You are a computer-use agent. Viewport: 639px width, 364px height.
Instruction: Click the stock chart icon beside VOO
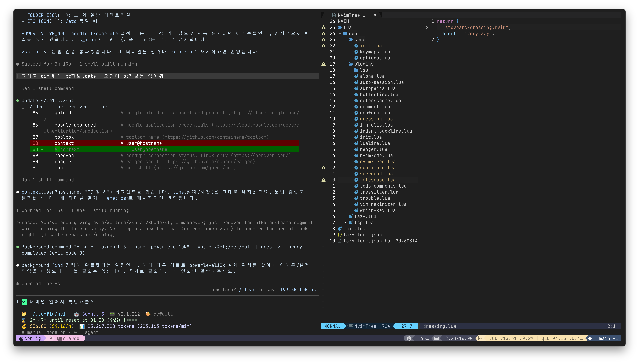[481, 339]
